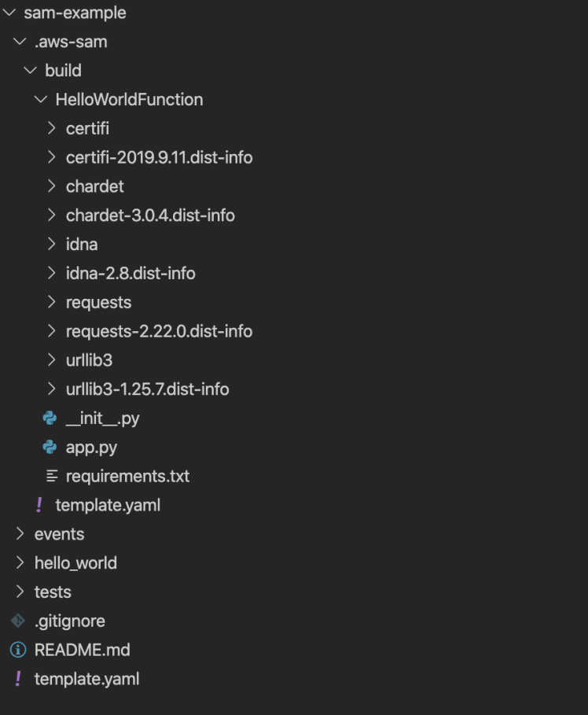This screenshot has width=588, height=715.
Task: Collapse the sam-example root folder
Action: 9,13
